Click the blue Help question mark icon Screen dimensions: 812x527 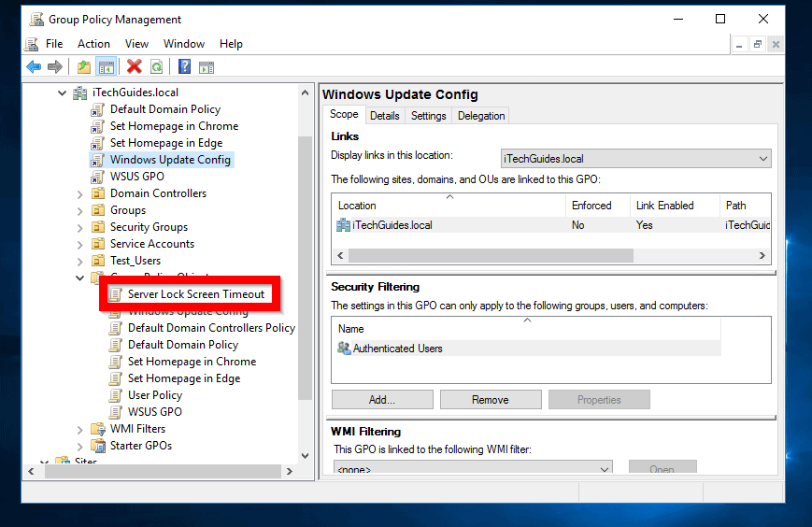pos(184,66)
